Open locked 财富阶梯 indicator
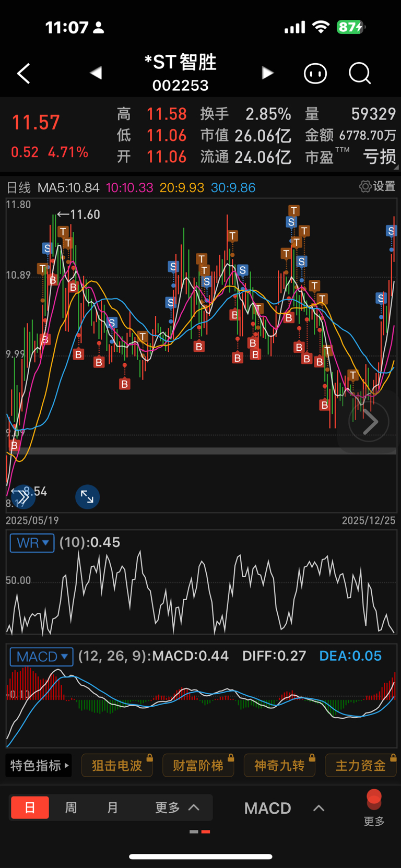 pos(198,766)
